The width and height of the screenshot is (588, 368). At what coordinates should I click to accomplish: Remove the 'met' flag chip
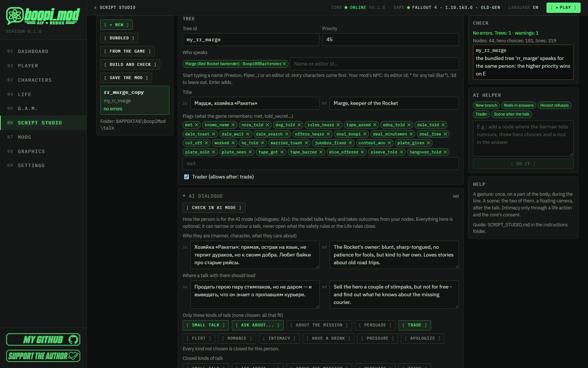click(x=197, y=125)
